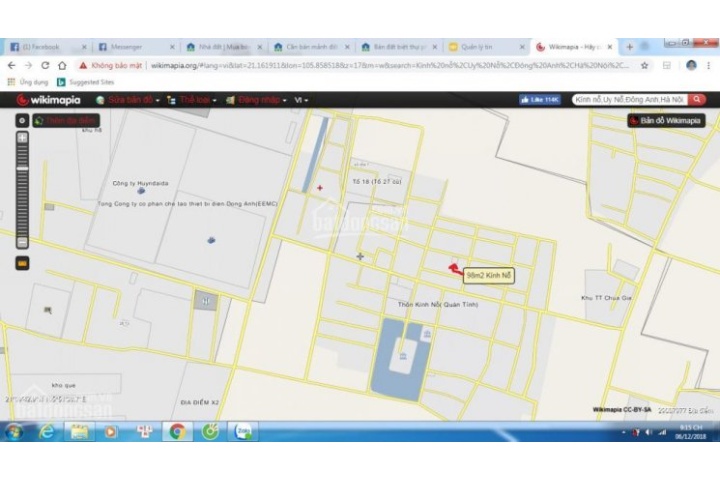Open the Sửa bản đồ menu
Viewport: 720px width, 480px height.
coord(128,100)
